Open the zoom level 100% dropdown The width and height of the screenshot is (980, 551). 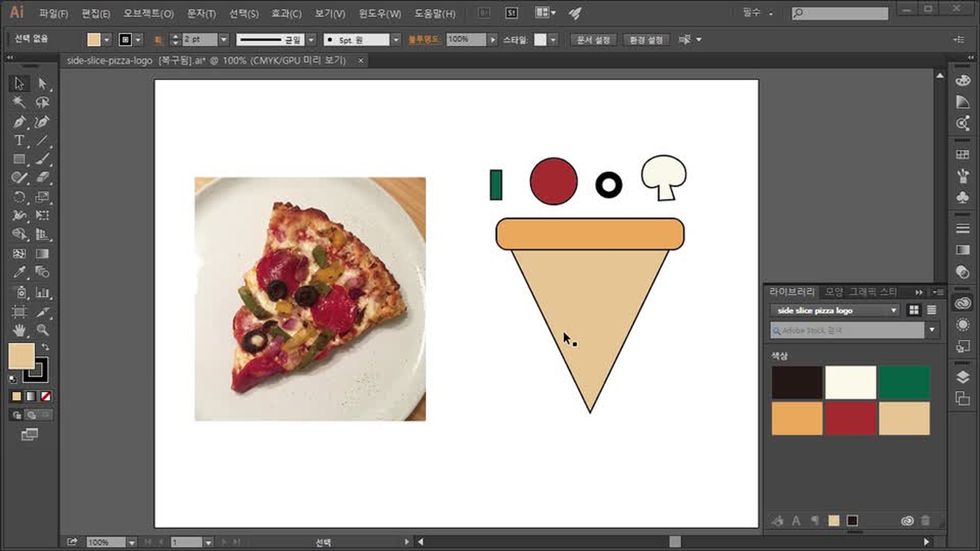click(132, 542)
